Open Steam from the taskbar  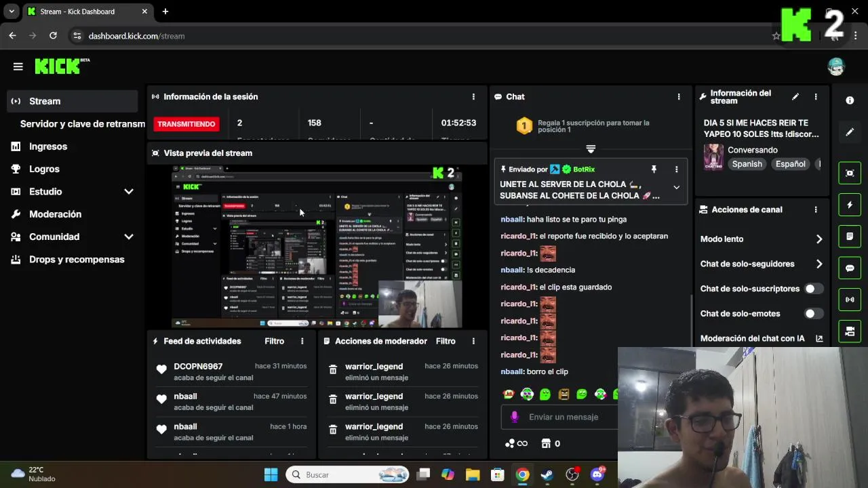[547, 474]
